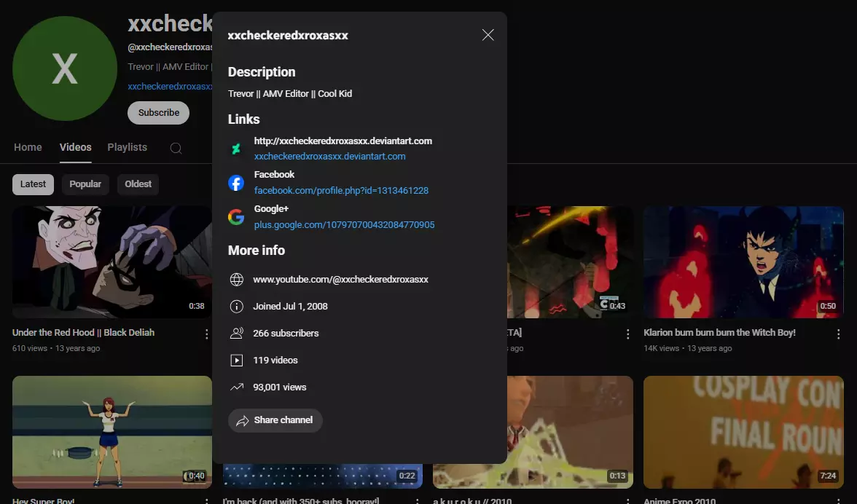The height and width of the screenshot is (504, 857).
Task: Switch to the Playlists tab
Action: 128,147
